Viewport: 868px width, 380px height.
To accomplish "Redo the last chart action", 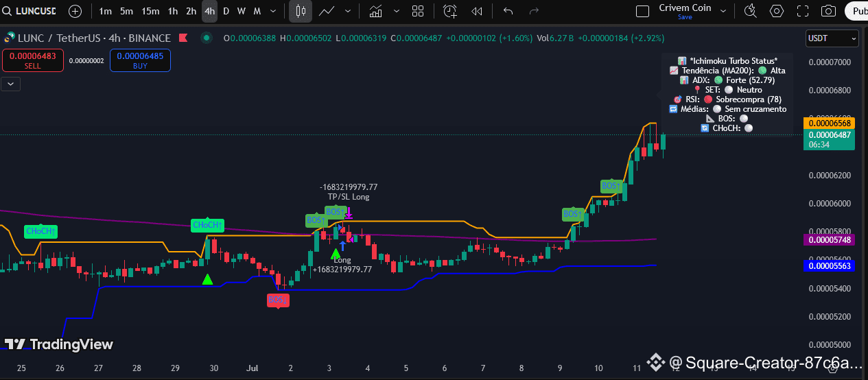I will tap(534, 11).
